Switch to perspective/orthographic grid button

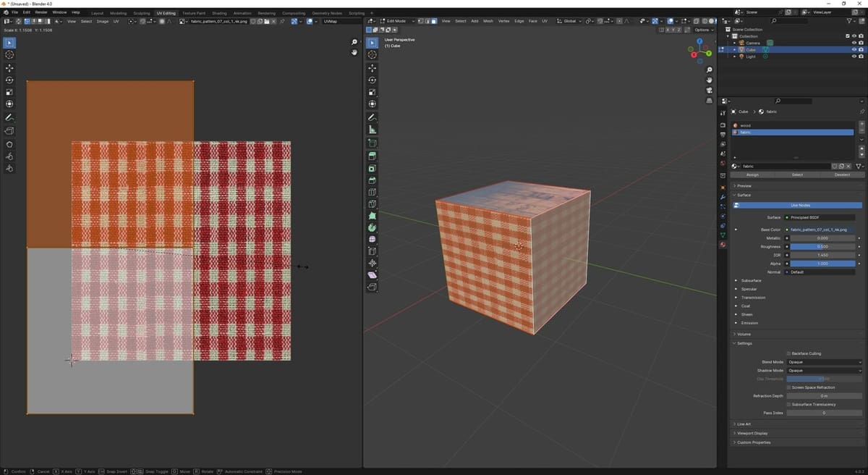click(x=709, y=101)
